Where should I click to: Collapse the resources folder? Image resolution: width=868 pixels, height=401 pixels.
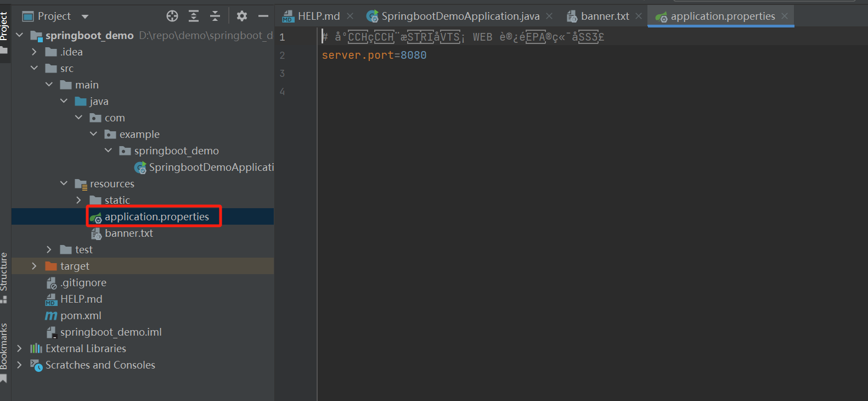pos(64,183)
